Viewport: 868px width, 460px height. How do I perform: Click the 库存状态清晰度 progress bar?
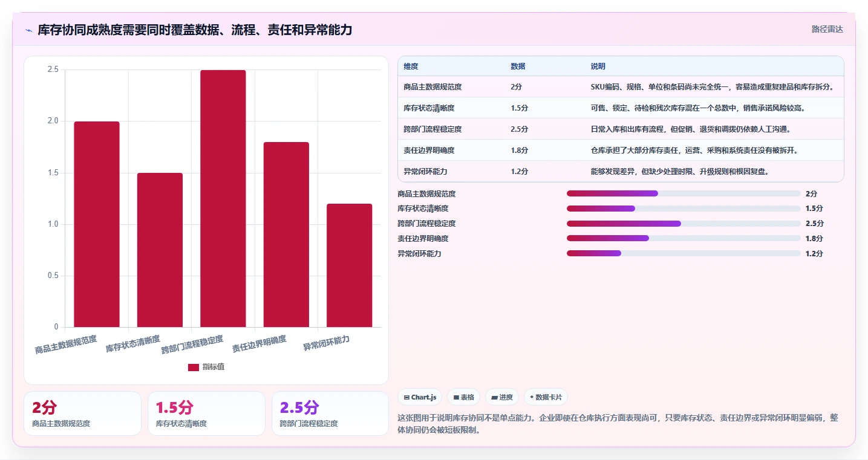coord(684,209)
